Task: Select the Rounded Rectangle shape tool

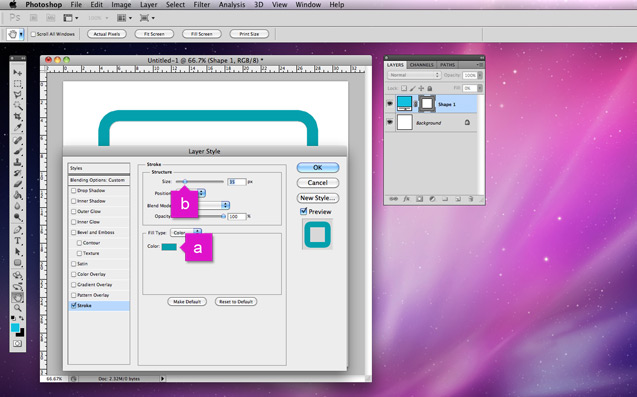Action: (17, 263)
